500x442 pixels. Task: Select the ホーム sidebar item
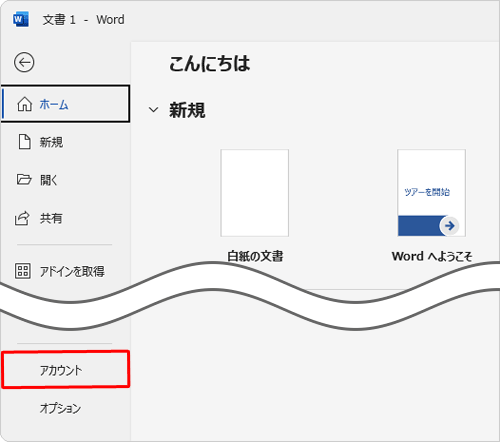pyautogui.click(x=65, y=104)
